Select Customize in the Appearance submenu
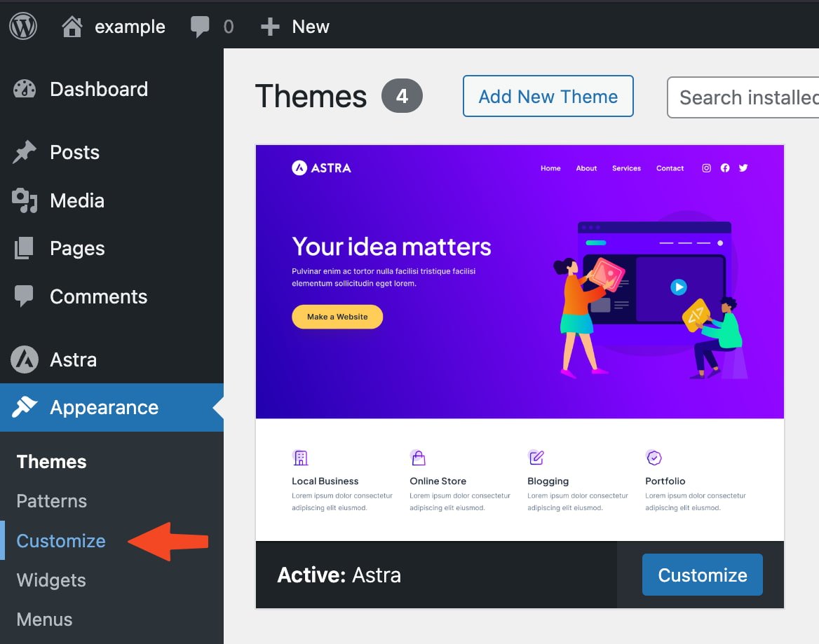The image size is (819, 644). pyautogui.click(x=61, y=541)
